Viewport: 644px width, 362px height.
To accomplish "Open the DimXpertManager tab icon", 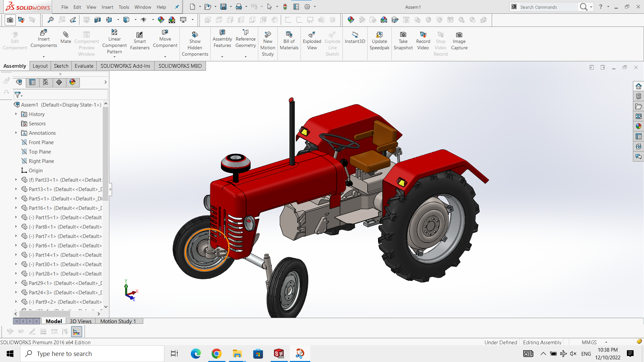I will [x=59, y=82].
